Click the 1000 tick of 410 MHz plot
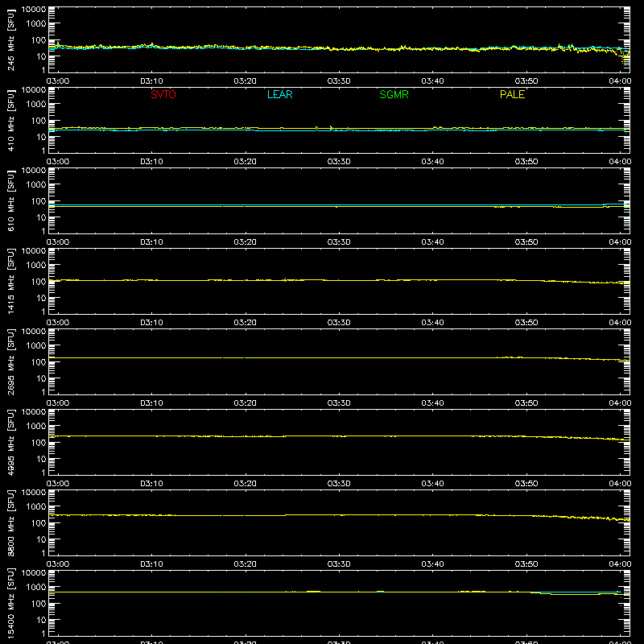 pos(36,105)
